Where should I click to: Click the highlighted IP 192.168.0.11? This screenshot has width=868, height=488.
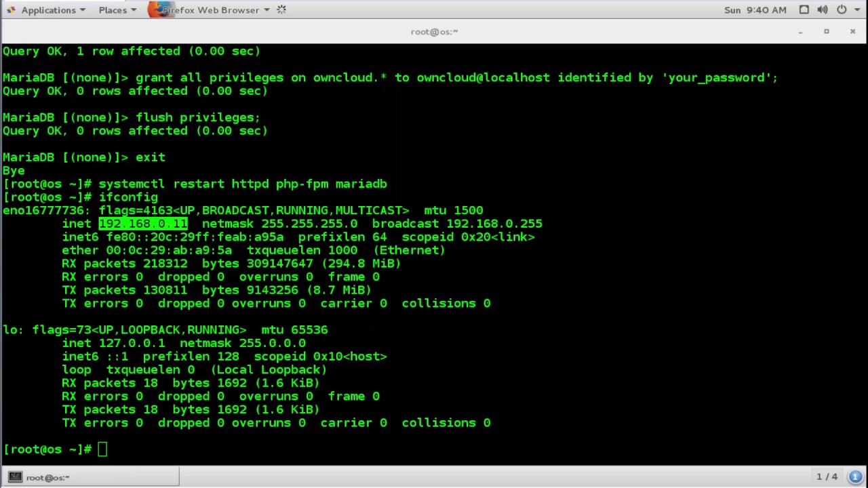pyautogui.click(x=143, y=224)
